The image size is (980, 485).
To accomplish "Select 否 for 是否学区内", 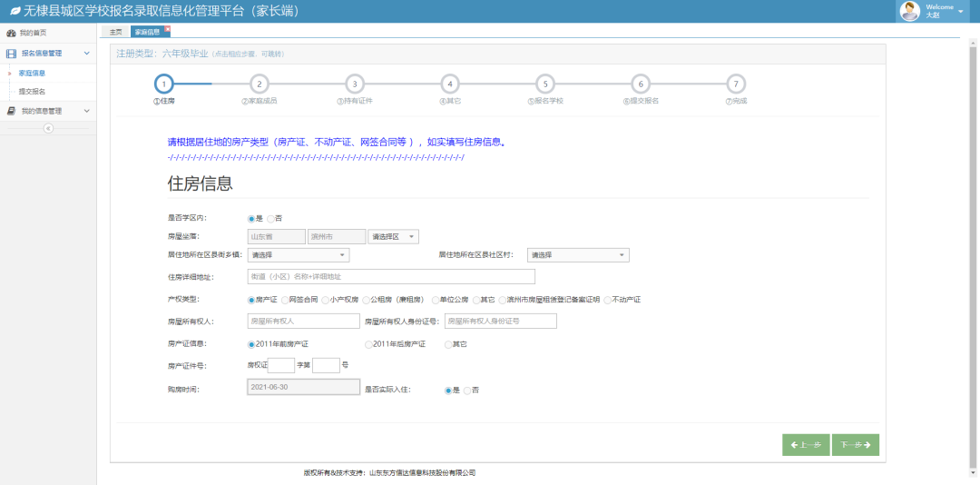I will pyautogui.click(x=270, y=219).
